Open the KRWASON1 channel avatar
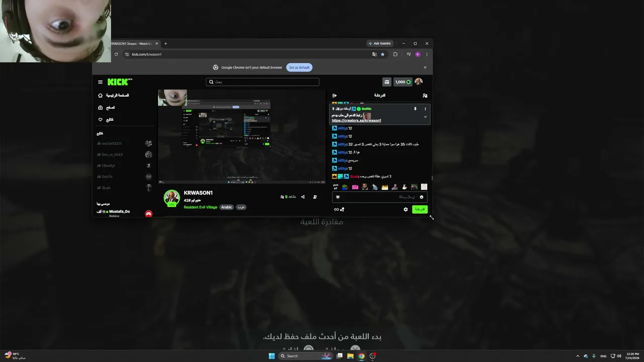Viewport: 644px width, 362px height. (x=172, y=198)
